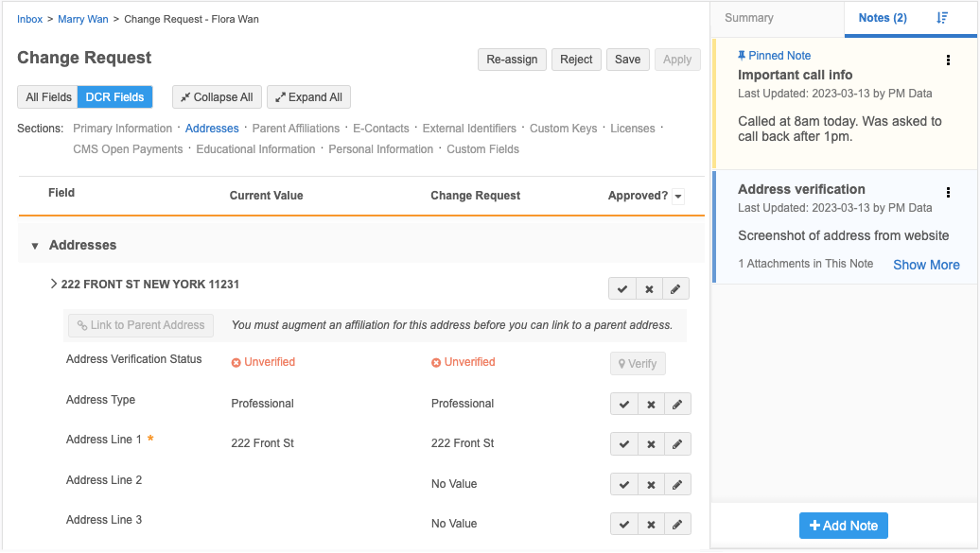Open the Approved? column dropdown
Viewport: 980px width, 553px height.
(x=677, y=197)
